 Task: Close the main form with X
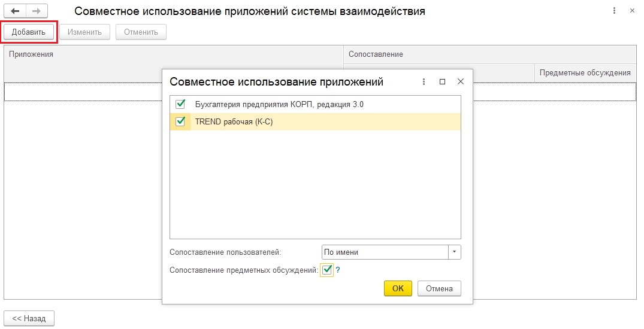pos(632,11)
